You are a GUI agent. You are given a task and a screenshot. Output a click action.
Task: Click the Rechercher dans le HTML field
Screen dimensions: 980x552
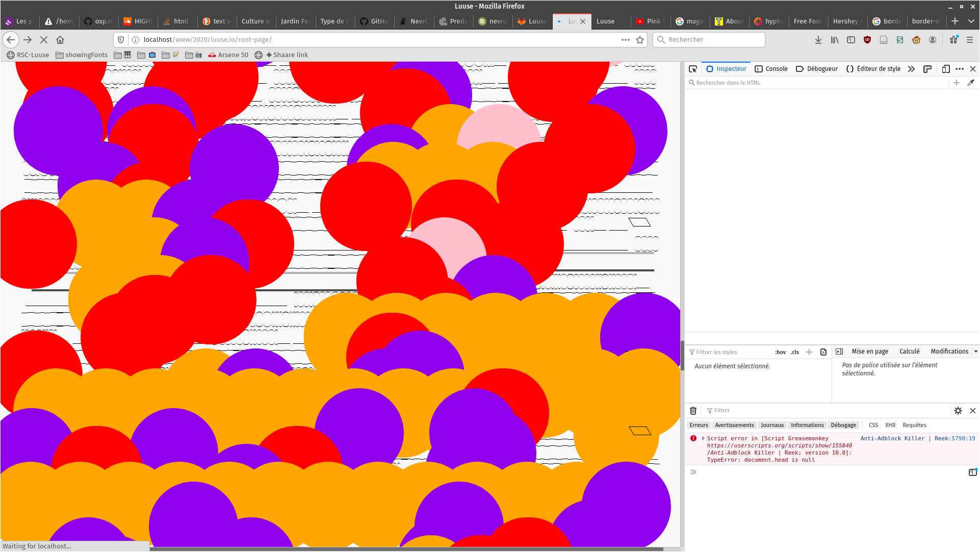pyautogui.click(x=816, y=83)
